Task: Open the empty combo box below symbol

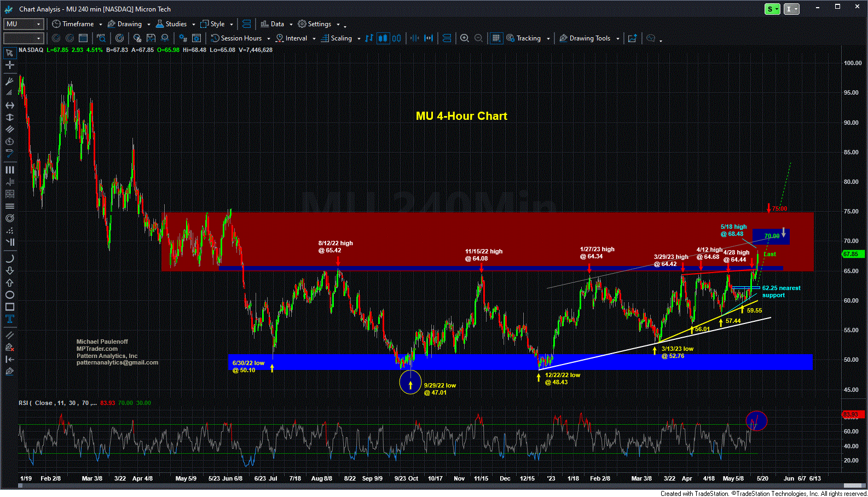Action: 24,38
